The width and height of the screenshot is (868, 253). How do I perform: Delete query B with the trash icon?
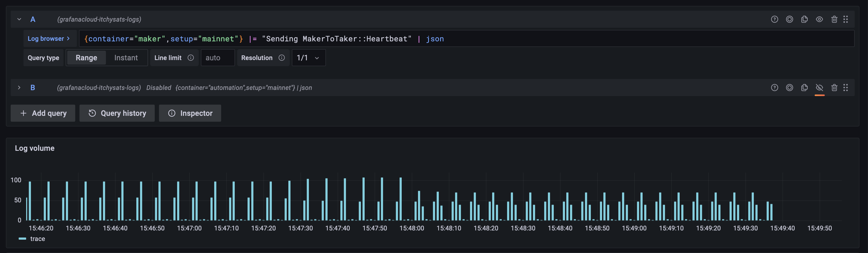834,87
